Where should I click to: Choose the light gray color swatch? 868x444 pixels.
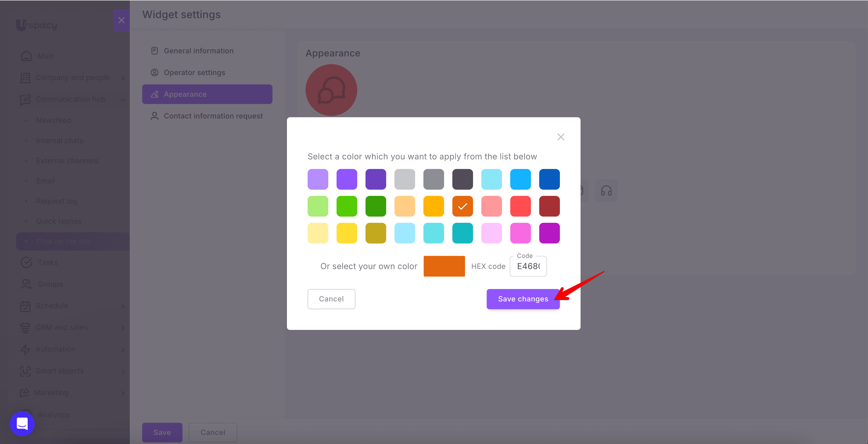point(405,179)
